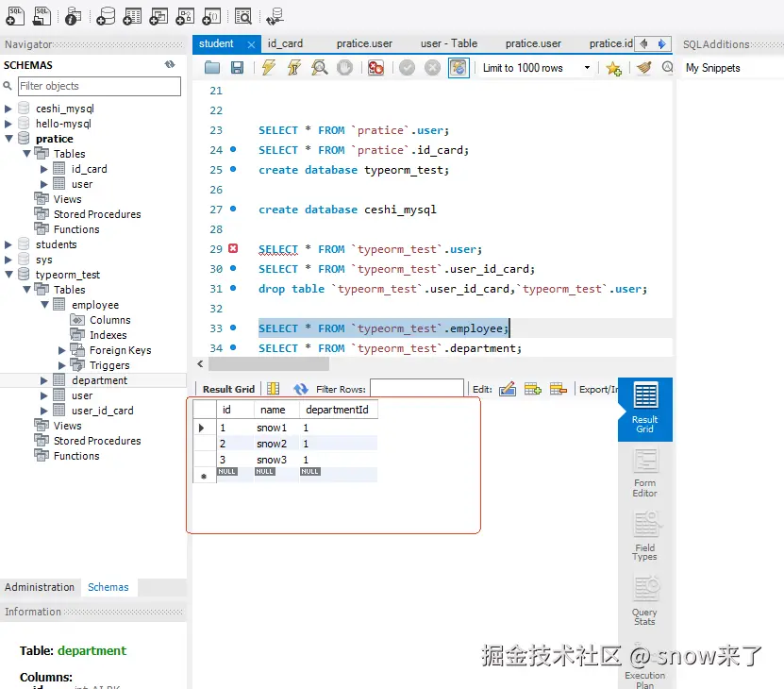
Task: Beautify the SQL script broom icon
Action: point(644,68)
